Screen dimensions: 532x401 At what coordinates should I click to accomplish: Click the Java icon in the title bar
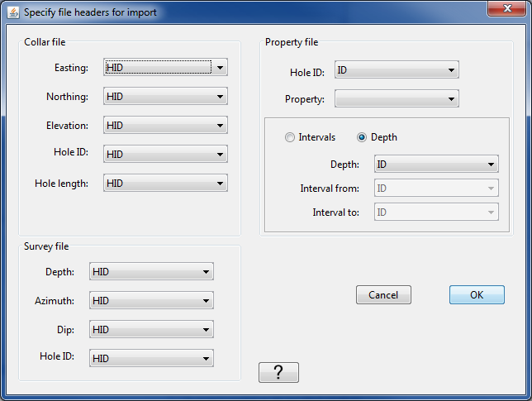pos(13,12)
